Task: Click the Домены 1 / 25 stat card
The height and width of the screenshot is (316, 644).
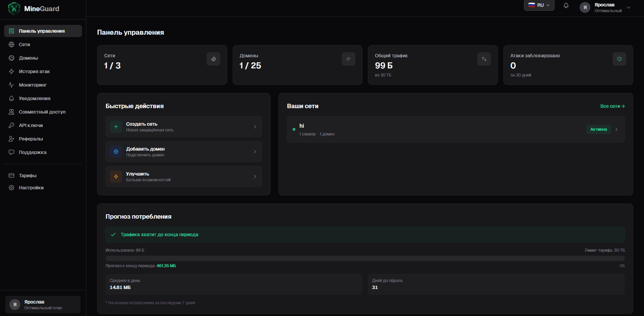Action: pyautogui.click(x=297, y=65)
